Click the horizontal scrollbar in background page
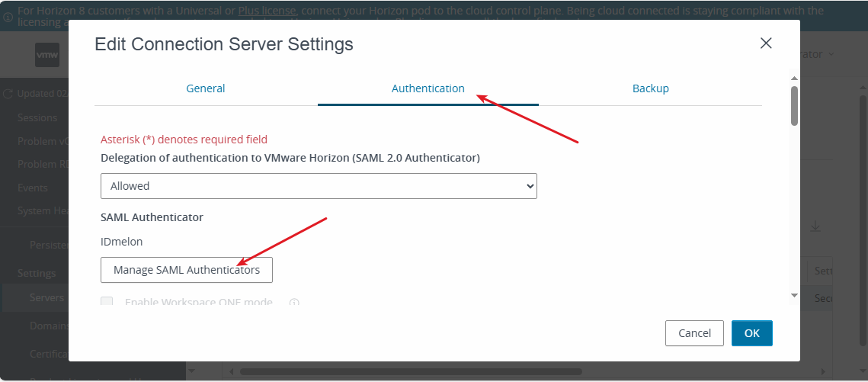Screen dimensions: 868x382 [411, 371]
